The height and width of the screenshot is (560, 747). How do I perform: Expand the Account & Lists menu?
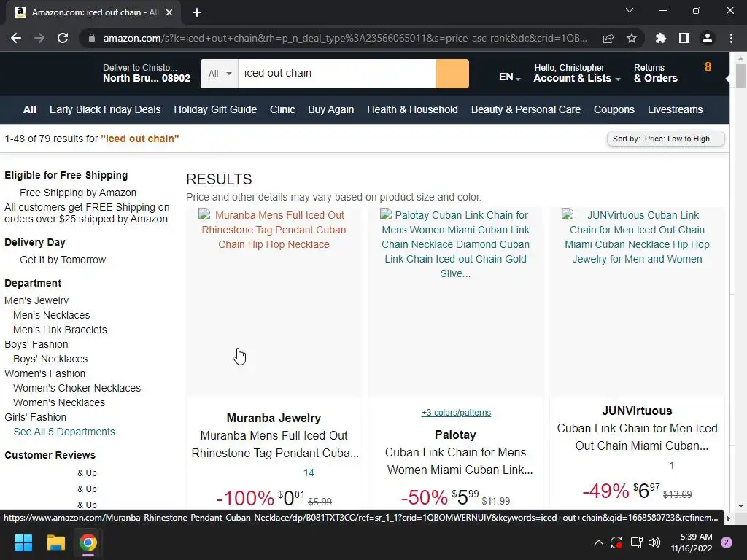click(576, 74)
